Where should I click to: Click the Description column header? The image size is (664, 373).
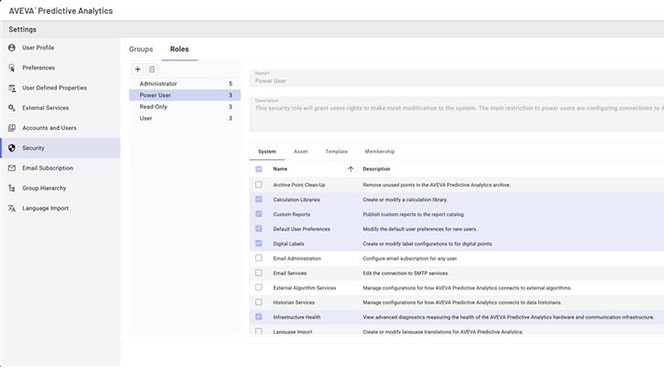376,169
